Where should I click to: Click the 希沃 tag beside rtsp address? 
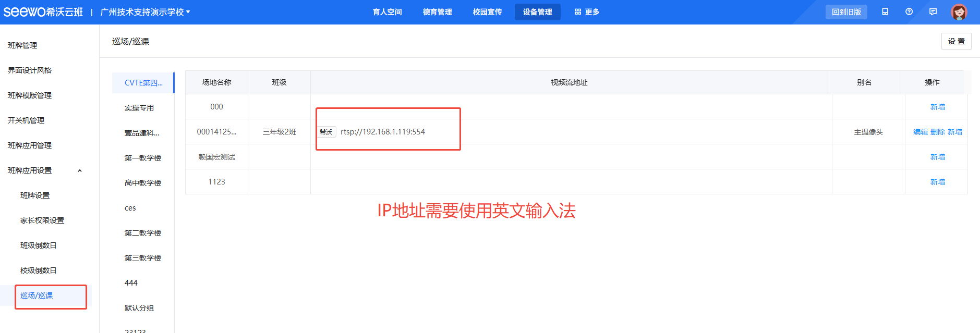(326, 132)
